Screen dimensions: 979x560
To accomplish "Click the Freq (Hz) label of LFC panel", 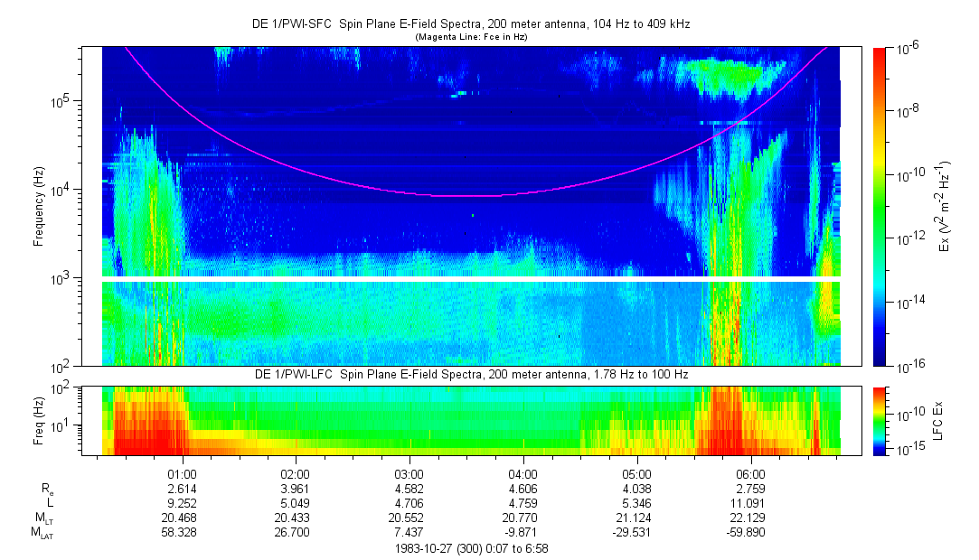I will [39, 420].
